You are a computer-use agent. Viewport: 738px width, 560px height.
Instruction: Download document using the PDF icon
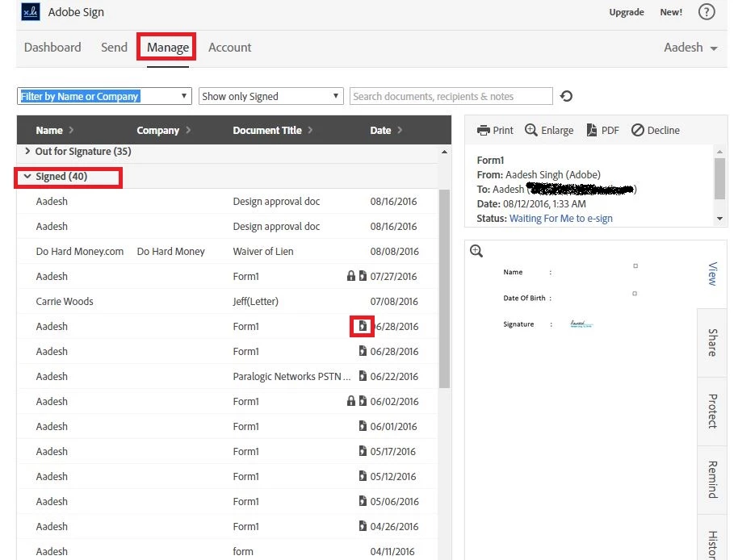592,130
